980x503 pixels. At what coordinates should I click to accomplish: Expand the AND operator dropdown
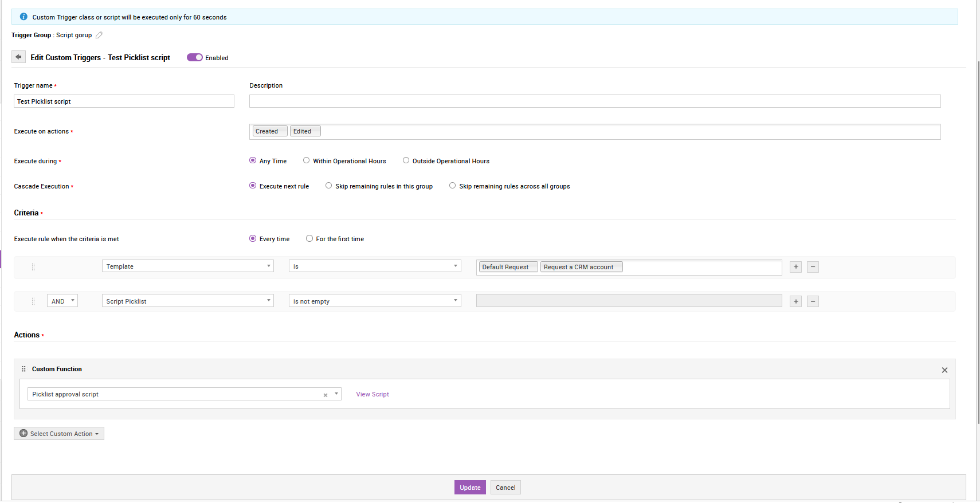pyautogui.click(x=62, y=301)
